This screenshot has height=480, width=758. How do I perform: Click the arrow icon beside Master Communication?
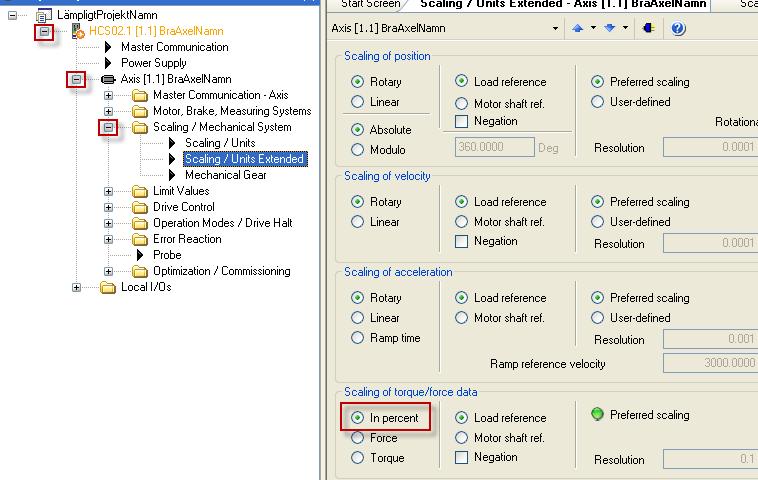pos(108,47)
